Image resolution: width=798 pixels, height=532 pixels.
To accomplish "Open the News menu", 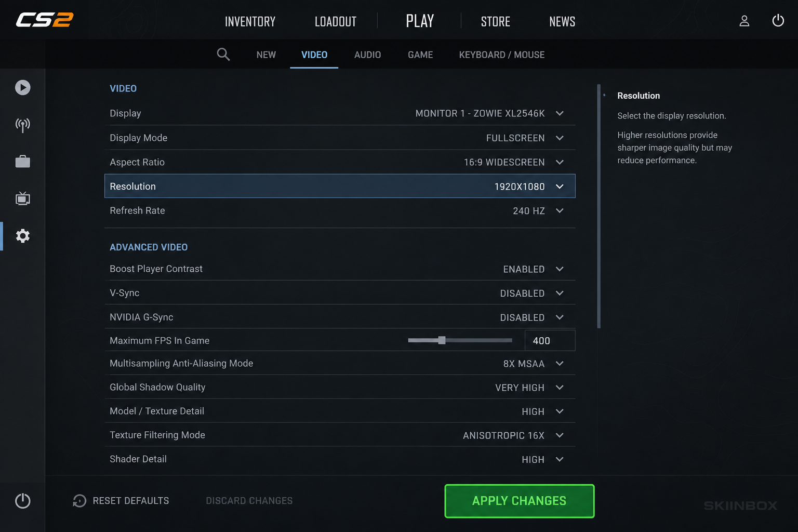I will [562, 21].
